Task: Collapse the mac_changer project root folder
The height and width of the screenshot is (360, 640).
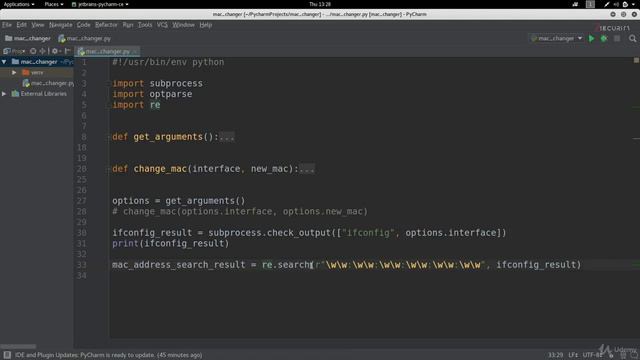Action: (x=4, y=62)
